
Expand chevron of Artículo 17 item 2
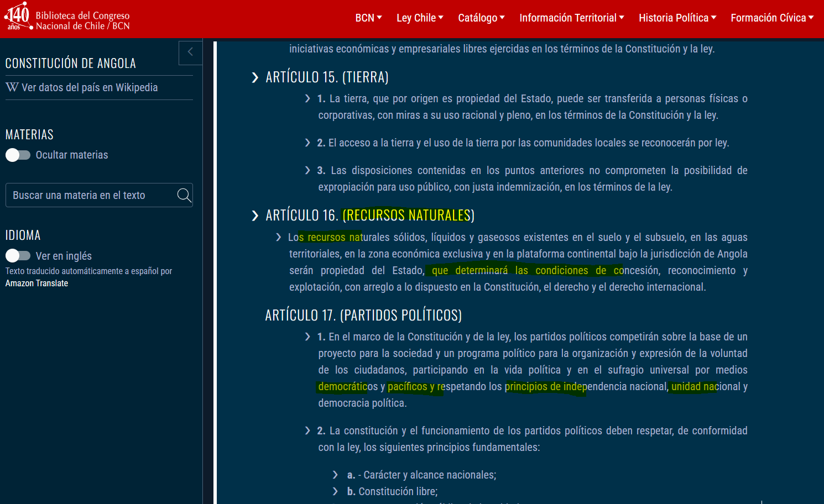(307, 431)
